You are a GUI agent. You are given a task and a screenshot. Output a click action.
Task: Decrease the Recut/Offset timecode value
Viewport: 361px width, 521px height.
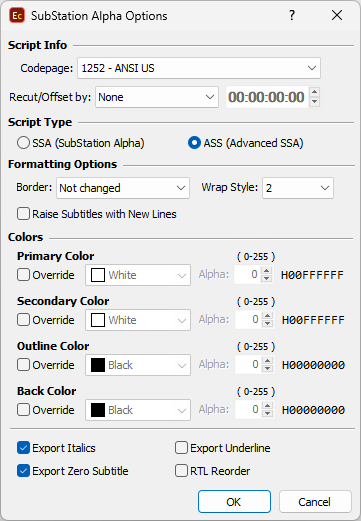point(314,102)
